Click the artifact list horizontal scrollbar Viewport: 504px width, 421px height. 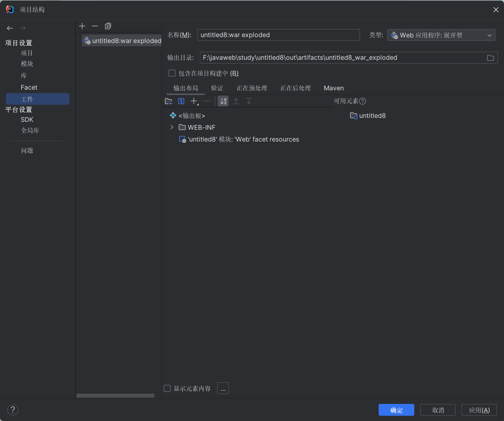pyautogui.click(x=115, y=396)
